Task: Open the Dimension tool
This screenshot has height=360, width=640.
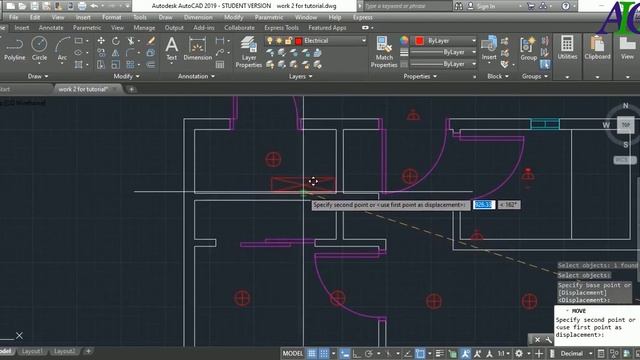Action: tap(198, 49)
